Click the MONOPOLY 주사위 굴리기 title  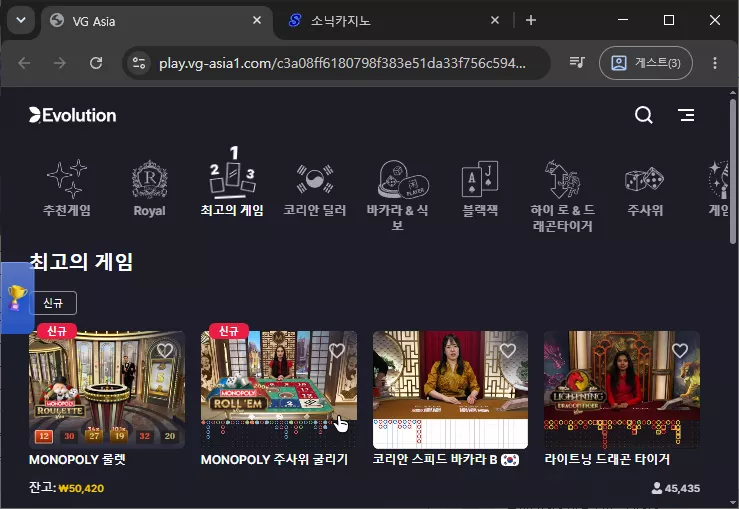pyautogui.click(x=274, y=460)
